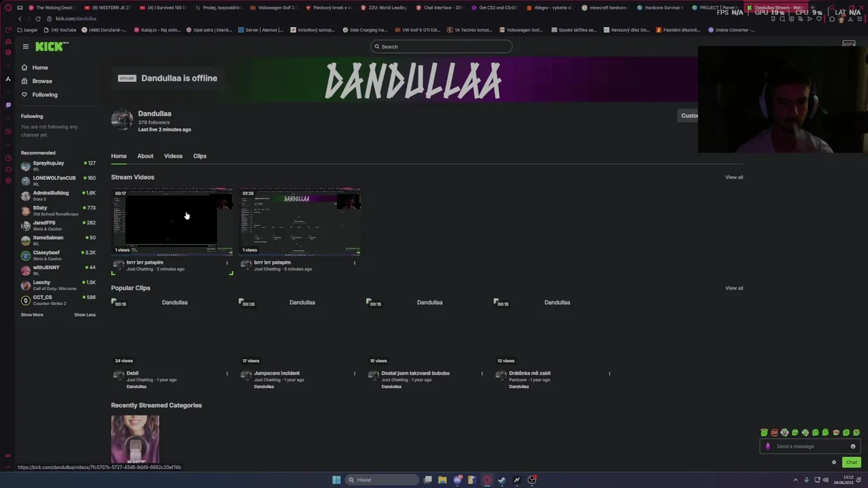
Task: Open the Online Converter bookmark
Action: [731, 30]
